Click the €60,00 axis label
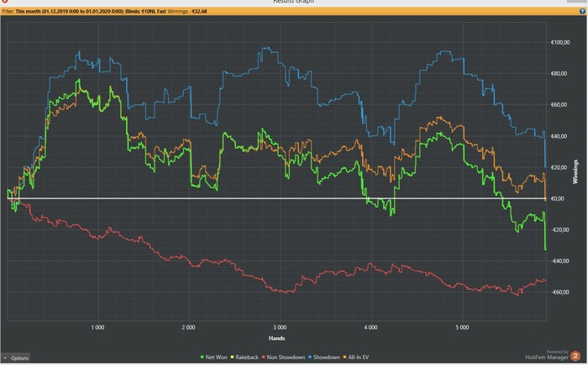588x365 pixels. [559, 105]
